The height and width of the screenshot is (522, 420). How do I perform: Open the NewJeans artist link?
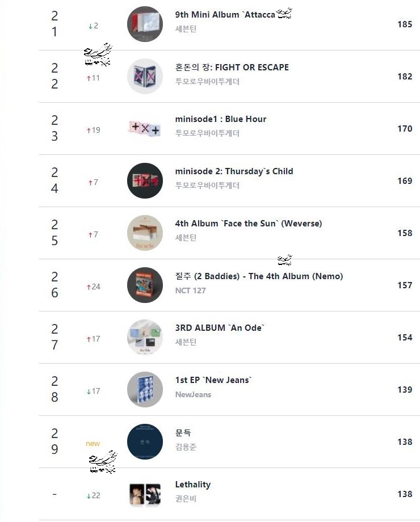click(193, 395)
